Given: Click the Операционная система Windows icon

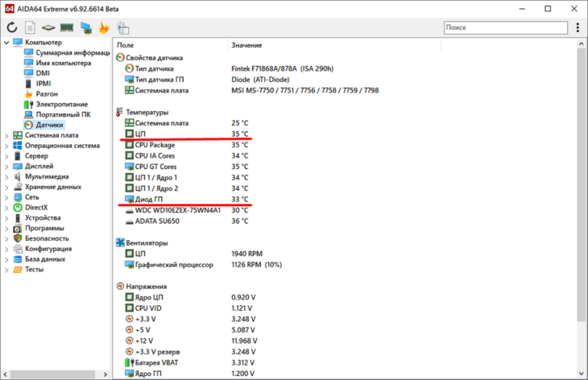Looking at the screenshot, I should coord(18,146).
